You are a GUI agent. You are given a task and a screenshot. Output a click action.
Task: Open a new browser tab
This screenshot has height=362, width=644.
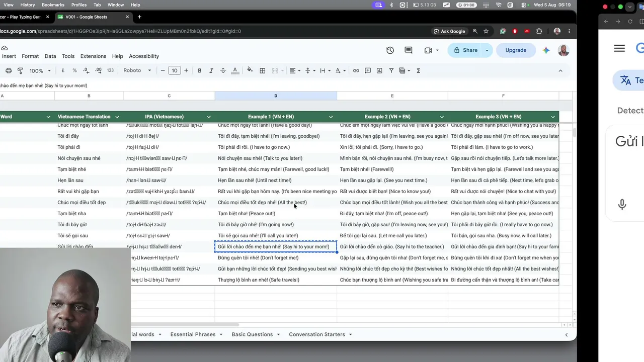pyautogui.click(x=139, y=17)
